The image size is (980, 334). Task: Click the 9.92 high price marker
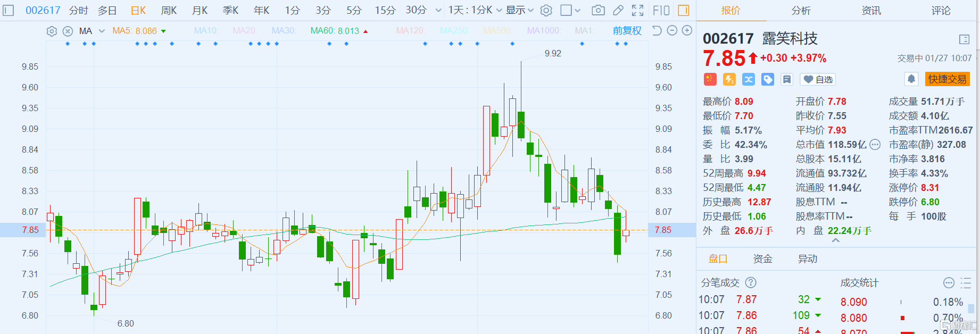coord(553,53)
